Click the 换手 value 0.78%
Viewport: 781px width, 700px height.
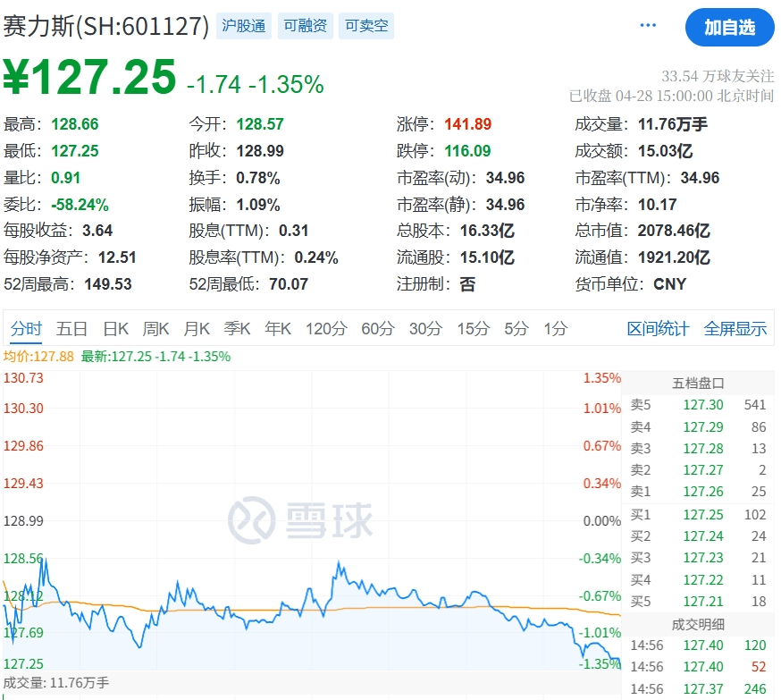point(258,178)
